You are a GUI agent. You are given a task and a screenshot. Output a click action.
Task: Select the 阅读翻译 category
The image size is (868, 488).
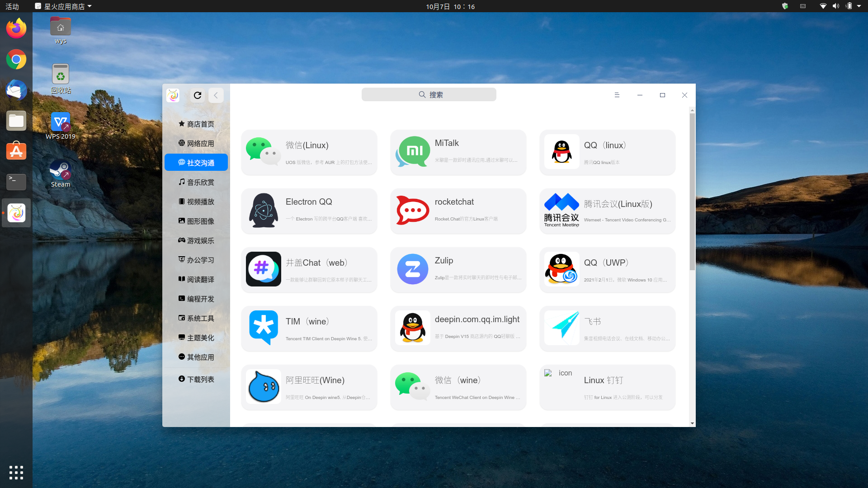196,279
